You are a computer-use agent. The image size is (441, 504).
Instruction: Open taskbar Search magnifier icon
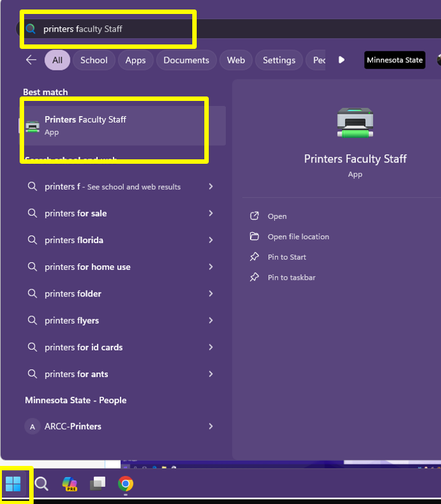point(41,484)
